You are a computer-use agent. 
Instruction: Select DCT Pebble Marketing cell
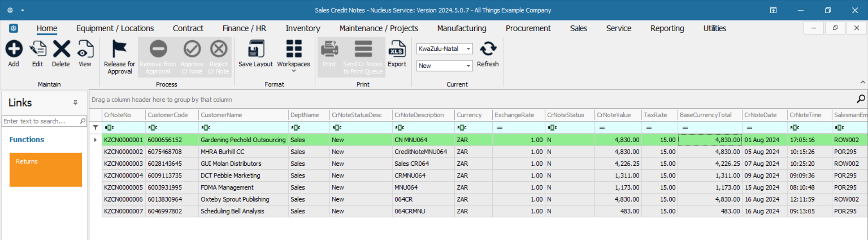pos(243,175)
